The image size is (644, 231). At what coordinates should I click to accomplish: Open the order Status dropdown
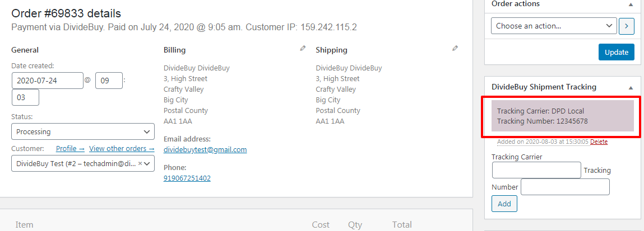click(83, 132)
